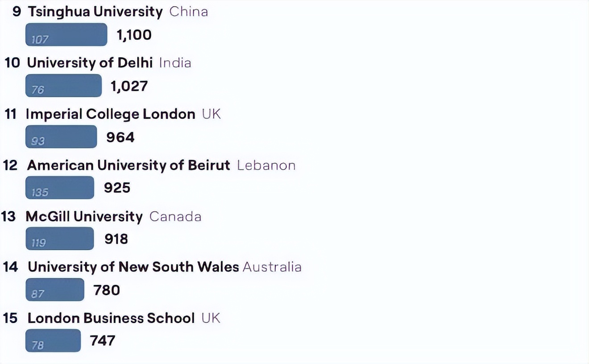Click the 747 value for London Business School
Screen dimensions: 589x364
coord(103,341)
